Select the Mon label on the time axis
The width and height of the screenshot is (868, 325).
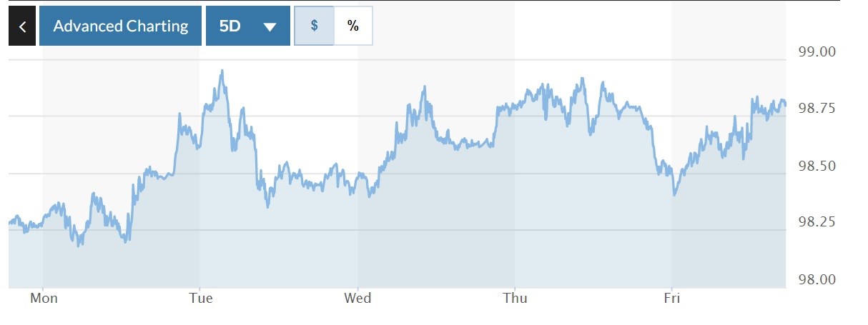(x=44, y=298)
